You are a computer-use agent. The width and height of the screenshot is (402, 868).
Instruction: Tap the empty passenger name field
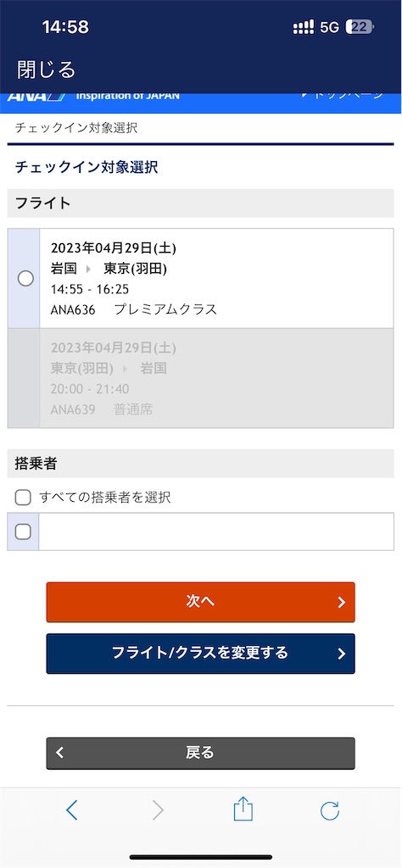click(216, 531)
